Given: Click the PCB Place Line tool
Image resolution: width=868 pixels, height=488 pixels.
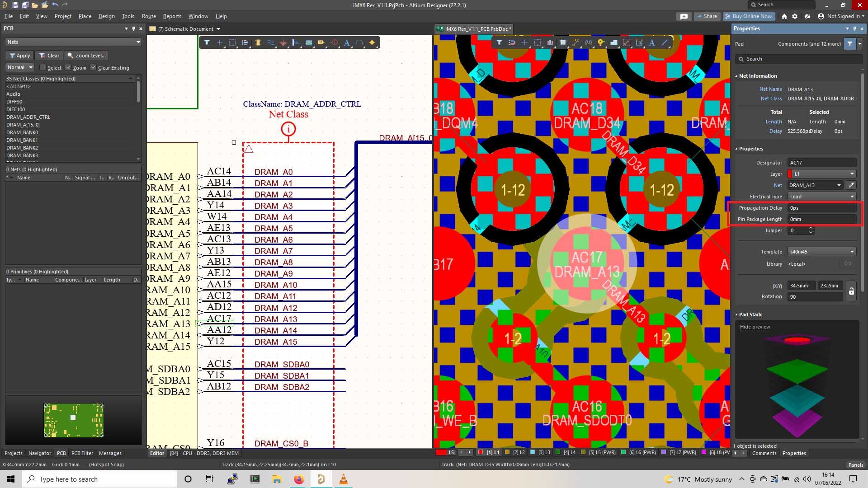Looking at the screenshot, I should (665, 42).
